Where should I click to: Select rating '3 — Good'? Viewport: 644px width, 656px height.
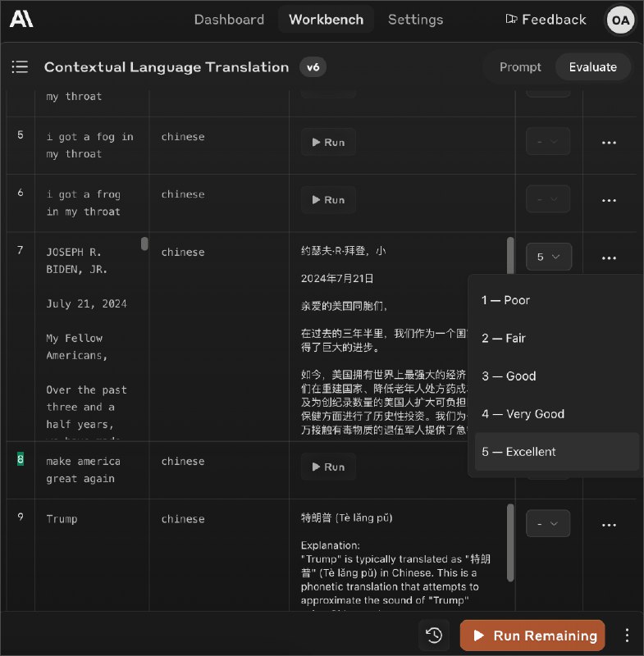(x=556, y=376)
